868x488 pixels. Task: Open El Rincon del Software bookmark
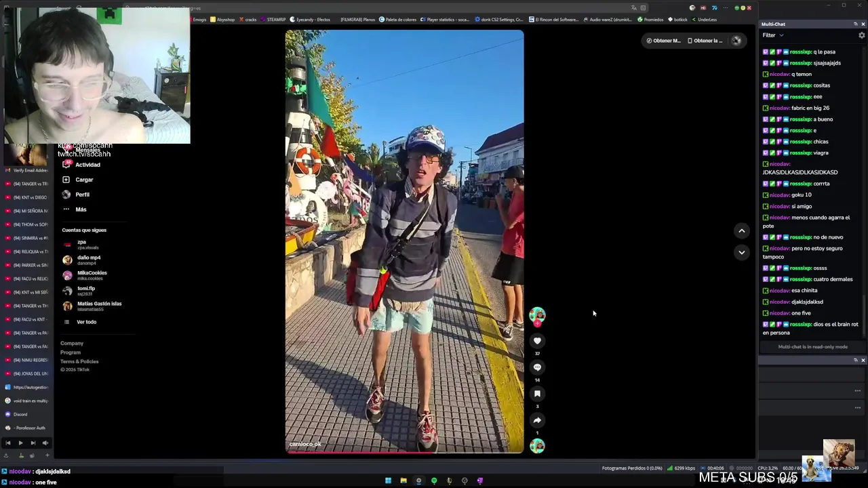[554, 20]
